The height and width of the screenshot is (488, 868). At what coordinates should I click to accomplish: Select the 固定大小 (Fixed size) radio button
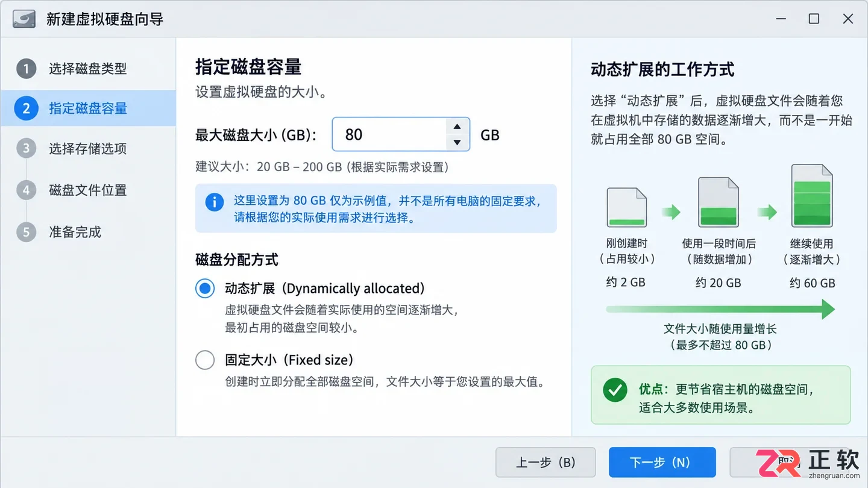[205, 360]
